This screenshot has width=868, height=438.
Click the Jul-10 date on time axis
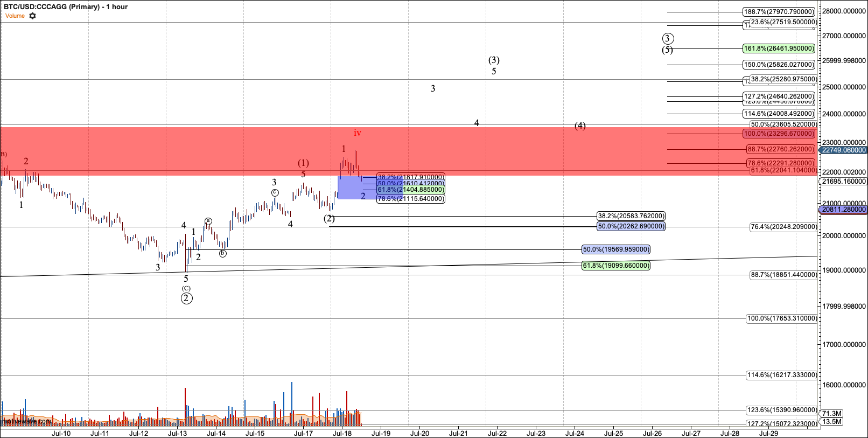click(x=61, y=433)
